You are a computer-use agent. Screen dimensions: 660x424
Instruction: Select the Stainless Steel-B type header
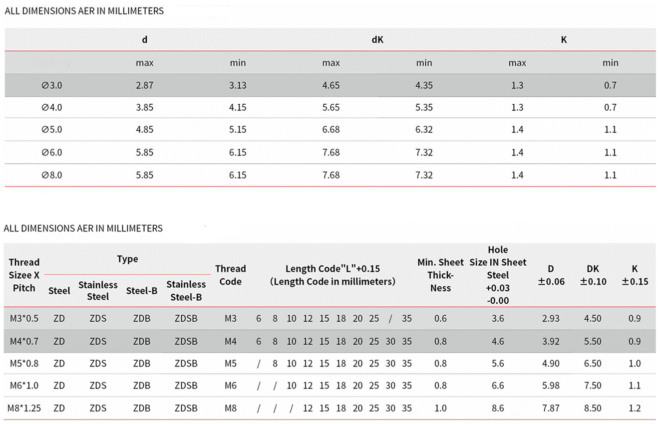pyautogui.click(x=186, y=291)
